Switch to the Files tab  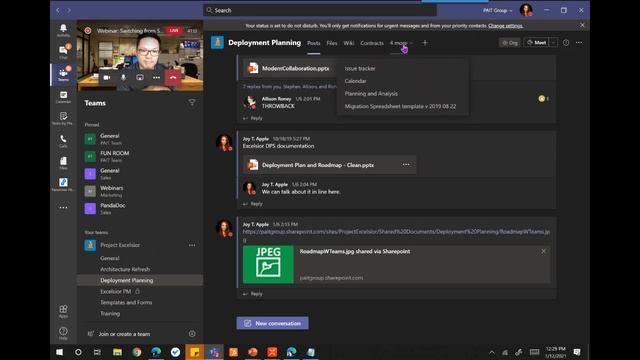pyautogui.click(x=332, y=43)
